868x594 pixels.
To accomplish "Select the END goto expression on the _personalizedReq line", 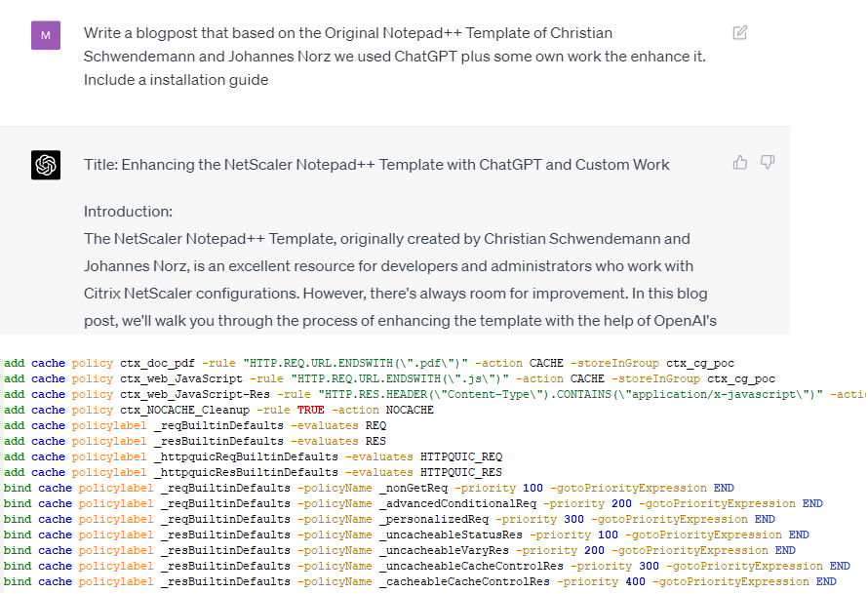I will pyautogui.click(x=763, y=519).
